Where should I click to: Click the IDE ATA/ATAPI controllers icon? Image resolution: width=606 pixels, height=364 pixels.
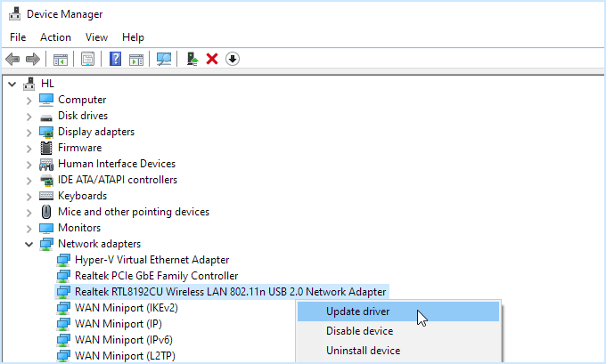pos(46,181)
